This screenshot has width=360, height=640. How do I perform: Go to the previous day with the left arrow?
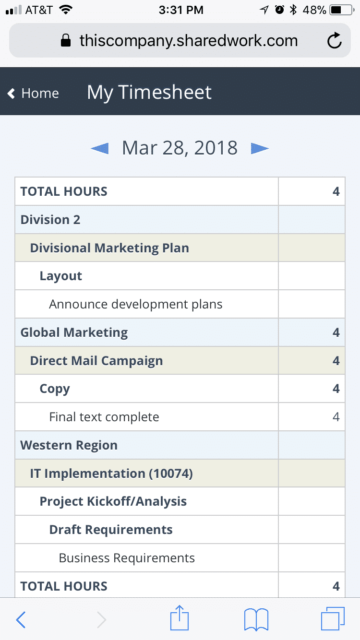tap(100, 148)
